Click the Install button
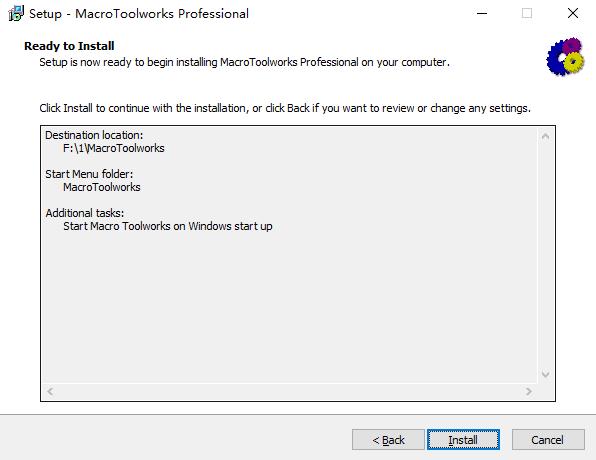Image resolution: width=596 pixels, height=460 pixels. (463, 439)
